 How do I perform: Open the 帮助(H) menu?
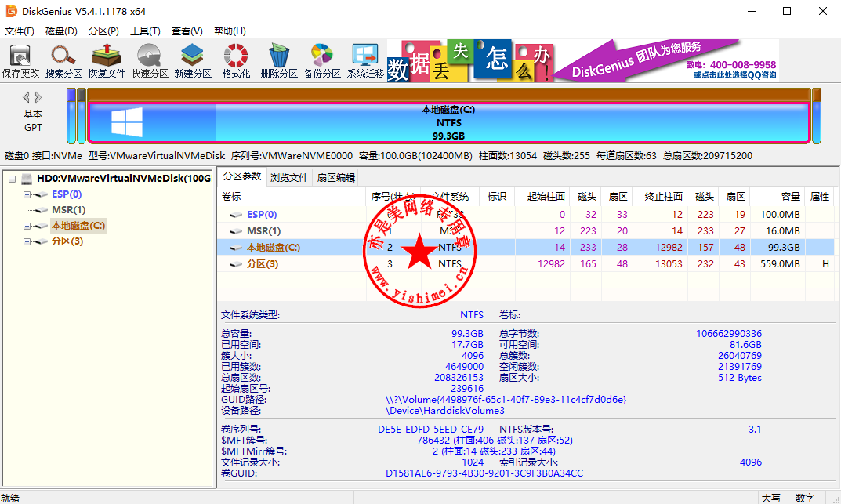click(x=230, y=31)
